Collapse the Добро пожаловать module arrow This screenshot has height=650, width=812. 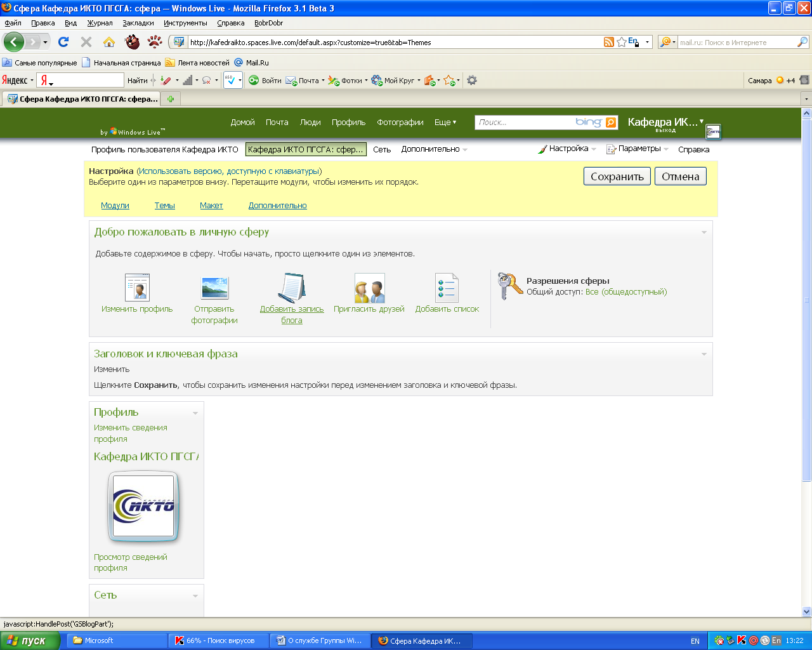[x=704, y=232]
